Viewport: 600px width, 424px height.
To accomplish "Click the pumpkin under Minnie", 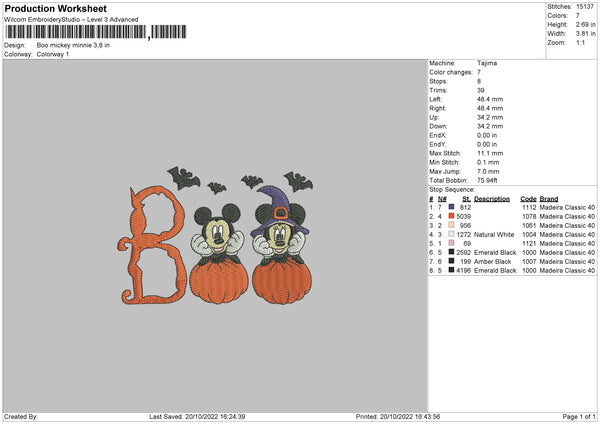I will (x=282, y=282).
